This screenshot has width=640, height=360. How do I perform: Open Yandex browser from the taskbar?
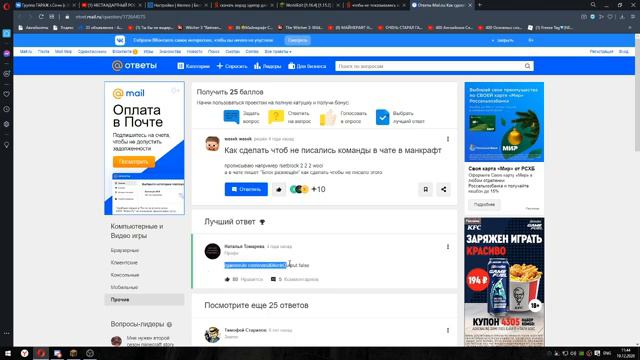pyautogui.click(x=24, y=353)
